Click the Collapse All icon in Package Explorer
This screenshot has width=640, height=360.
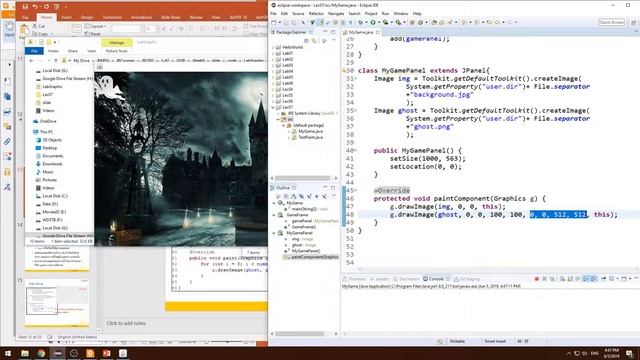pos(307,40)
